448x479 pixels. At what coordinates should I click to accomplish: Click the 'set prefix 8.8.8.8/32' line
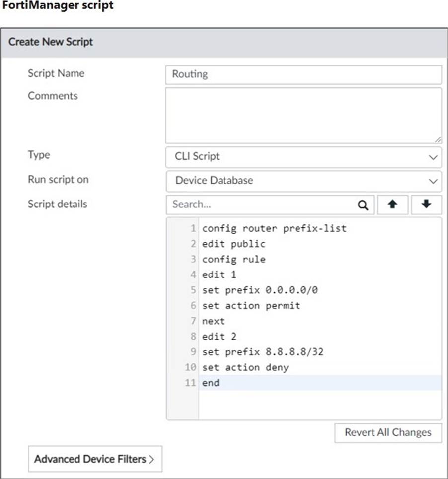pyautogui.click(x=263, y=351)
